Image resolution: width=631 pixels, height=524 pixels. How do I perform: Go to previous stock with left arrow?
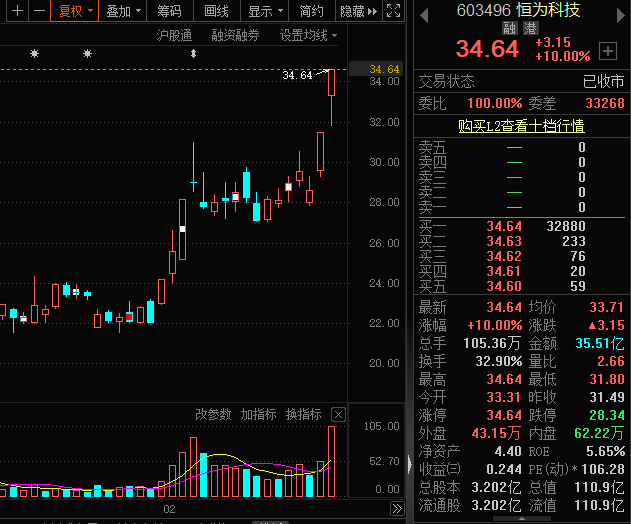pyautogui.click(x=424, y=11)
